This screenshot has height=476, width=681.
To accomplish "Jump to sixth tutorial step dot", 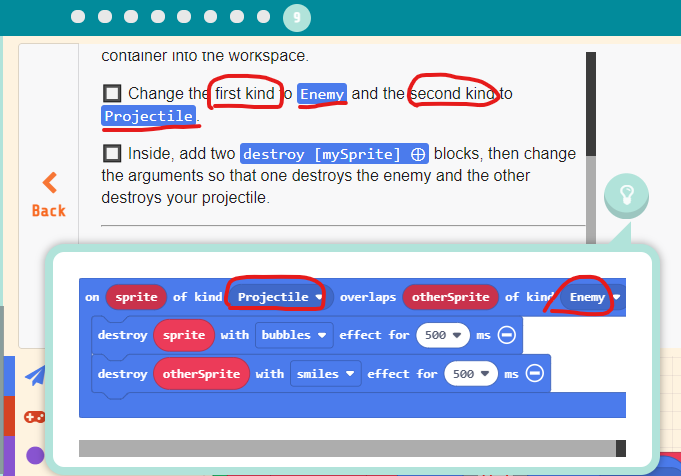I will pyautogui.click(x=210, y=17).
